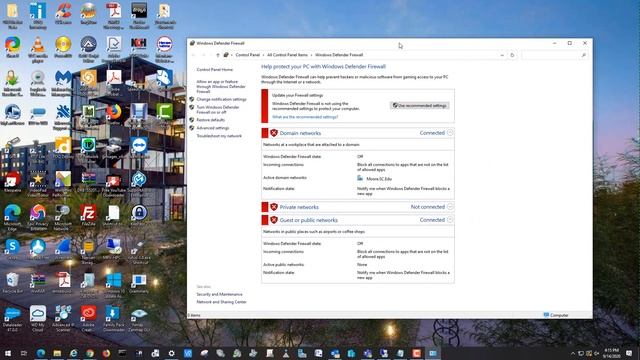Open Troubleshoot my network link
Viewport: 640px width, 360px height.
click(219, 136)
